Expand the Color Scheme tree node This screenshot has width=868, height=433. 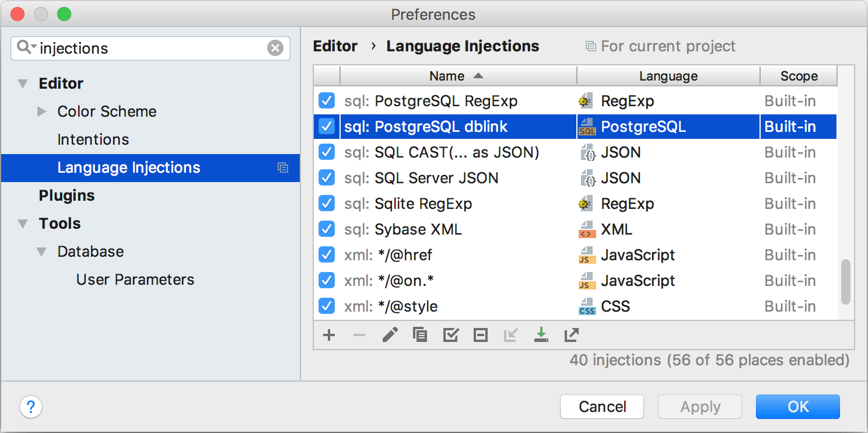pos(41,111)
